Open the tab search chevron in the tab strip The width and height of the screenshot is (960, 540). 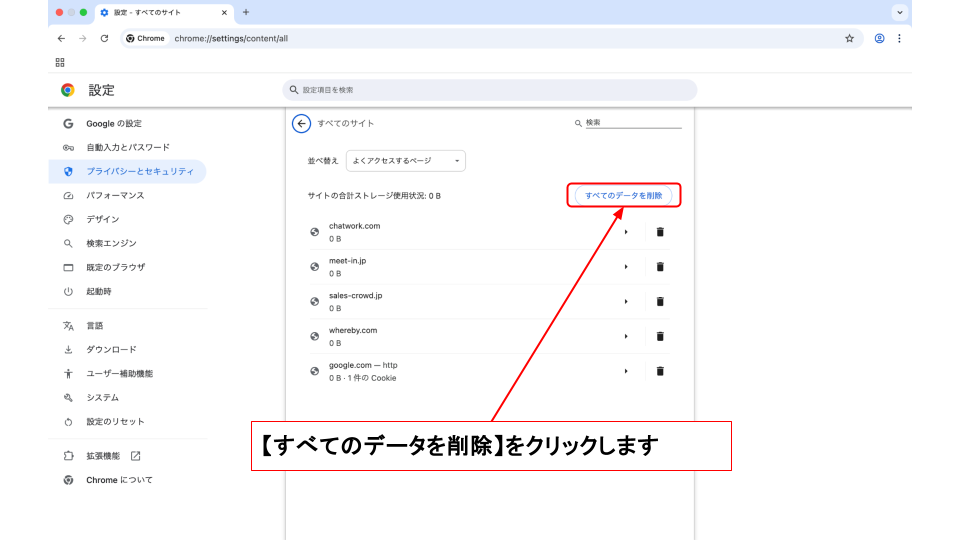click(x=900, y=12)
